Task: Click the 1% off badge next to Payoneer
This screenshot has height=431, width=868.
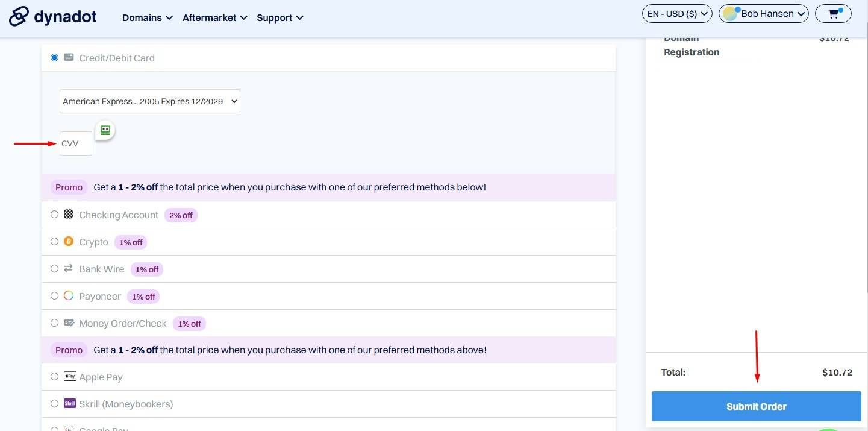Action: coord(143,297)
